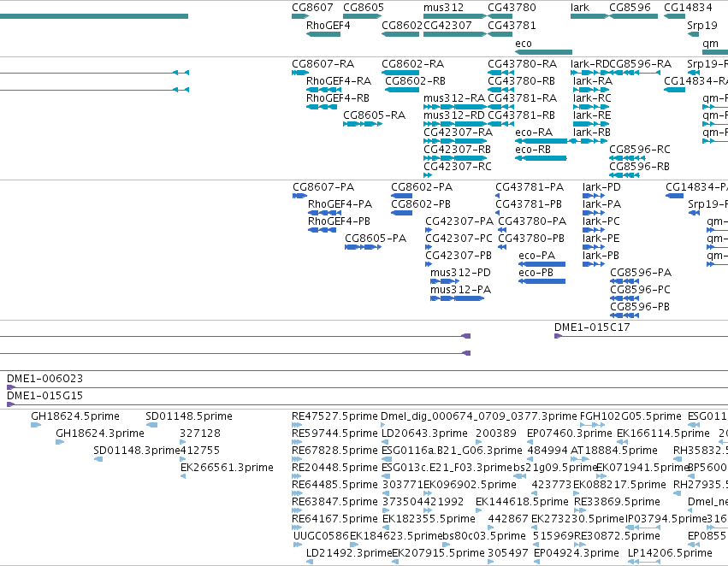Select the EK144618.5prime EST label
The width and height of the screenshot is (728, 566).
(x=522, y=502)
